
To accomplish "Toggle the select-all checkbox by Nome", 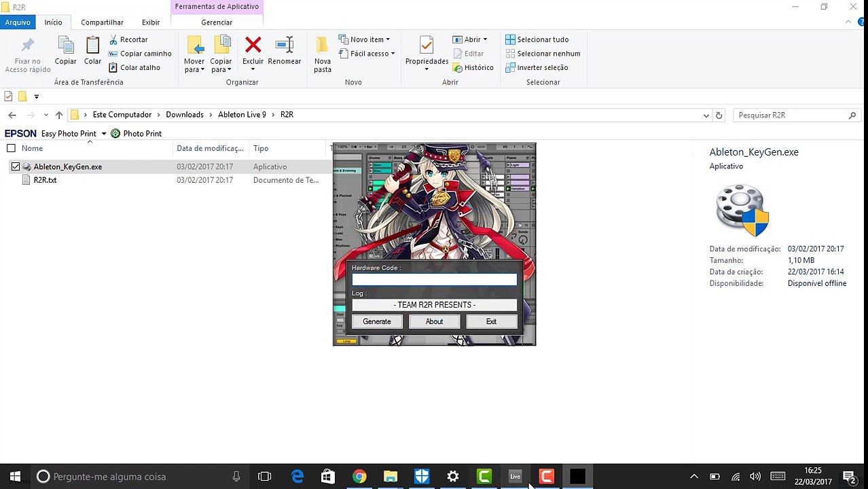I will 11,148.
